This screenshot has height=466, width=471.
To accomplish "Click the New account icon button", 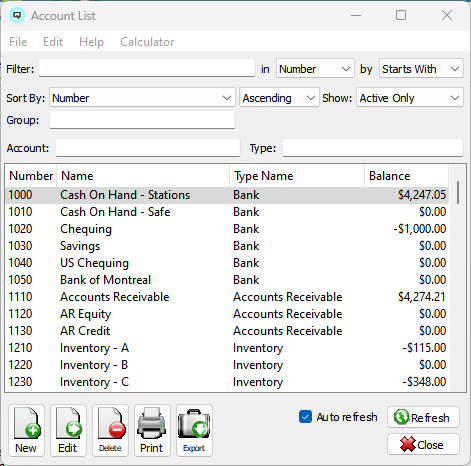I will coord(26,430).
